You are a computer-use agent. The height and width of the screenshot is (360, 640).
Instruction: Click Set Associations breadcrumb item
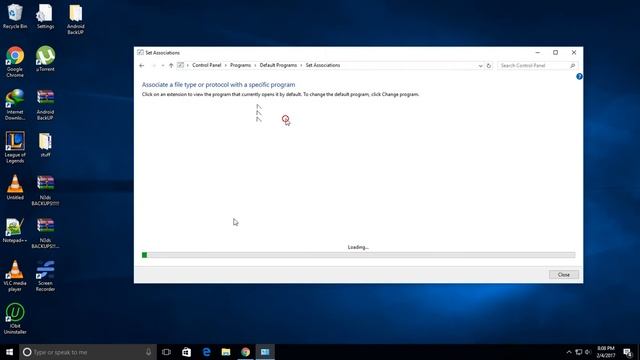(323, 65)
